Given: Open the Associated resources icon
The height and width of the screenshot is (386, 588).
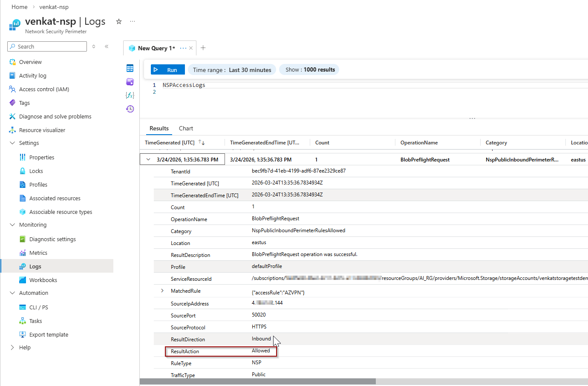Looking at the screenshot, I should tap(23, 199).
